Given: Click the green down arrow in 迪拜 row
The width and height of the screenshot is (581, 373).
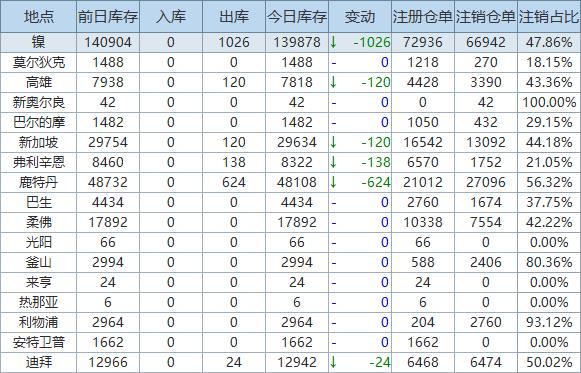Looking at the screenshot, I should pos(333,362).
